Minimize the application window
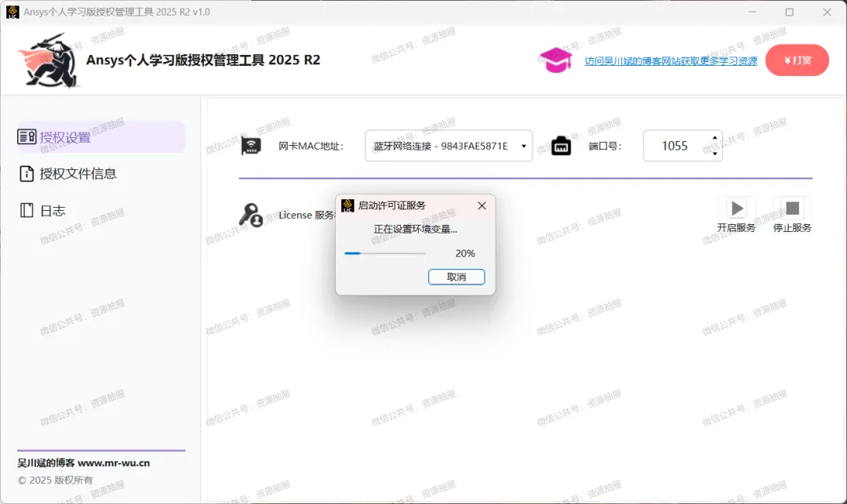 tap(752, 12)
